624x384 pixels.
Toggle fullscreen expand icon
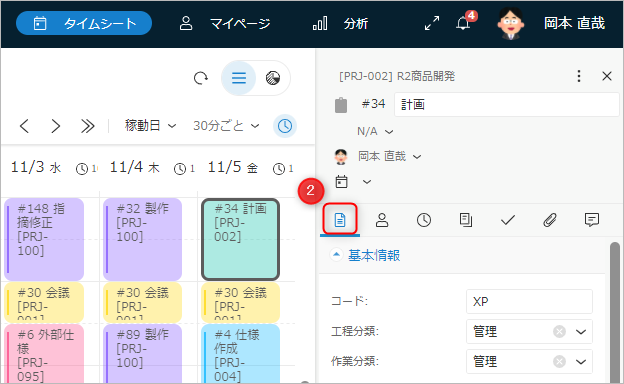(432, 23)
